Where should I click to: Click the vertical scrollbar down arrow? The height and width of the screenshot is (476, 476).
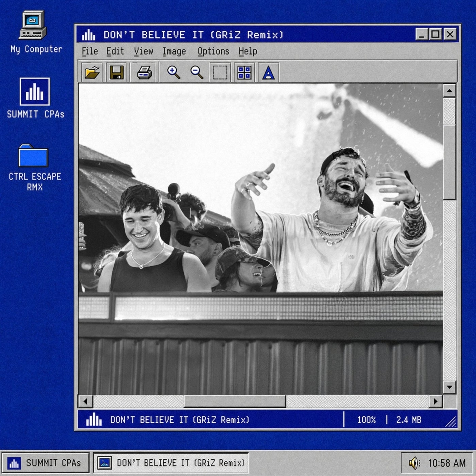point(449,387)
